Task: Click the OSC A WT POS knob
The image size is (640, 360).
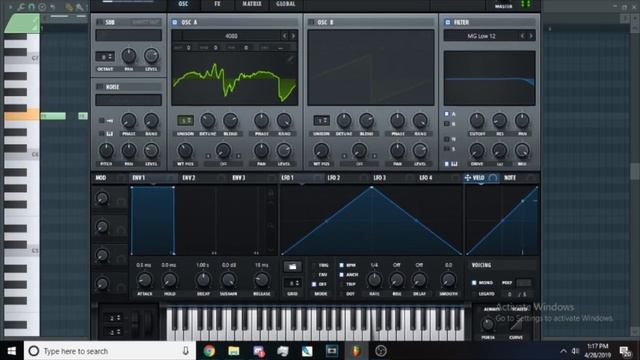Action: tap(185, 151)
